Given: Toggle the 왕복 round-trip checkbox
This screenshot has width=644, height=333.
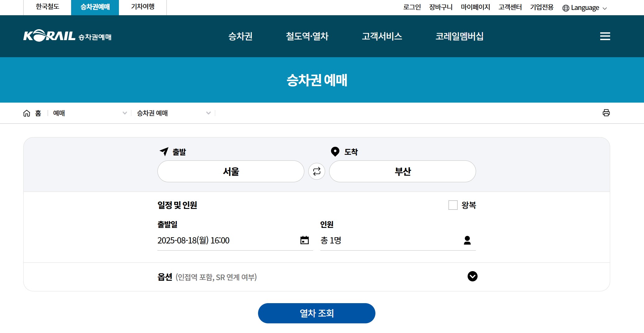Looking at the screenshot, I should [x=453, y=205].
